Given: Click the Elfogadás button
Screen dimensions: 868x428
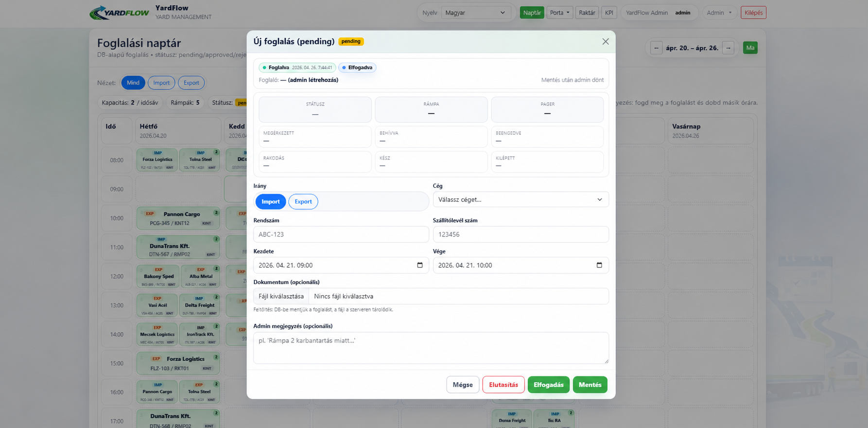Looking at the screenshot, I should 549,385.
